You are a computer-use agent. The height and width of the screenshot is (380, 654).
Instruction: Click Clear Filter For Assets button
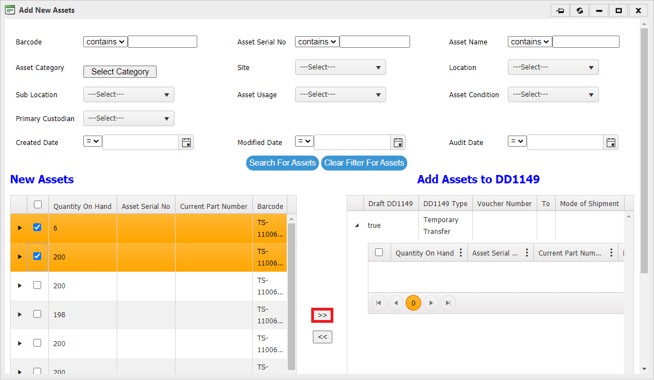coord(364,163)
